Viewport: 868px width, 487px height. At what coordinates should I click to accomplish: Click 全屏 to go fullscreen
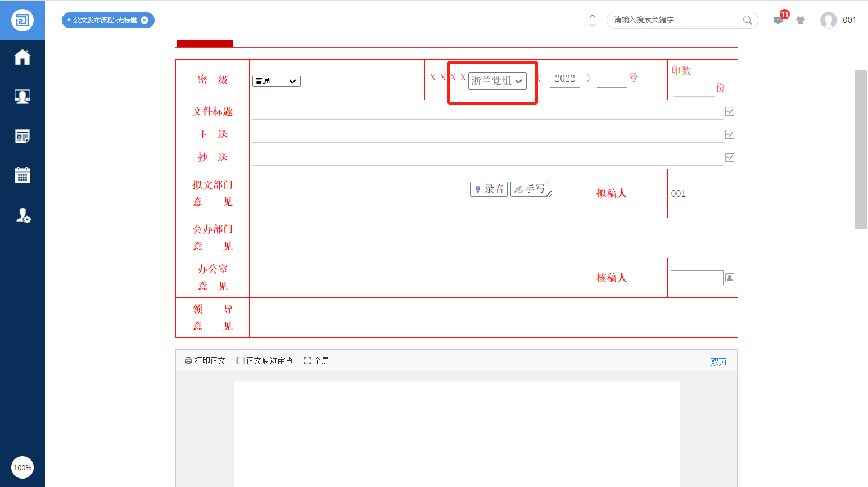point(317,360)
